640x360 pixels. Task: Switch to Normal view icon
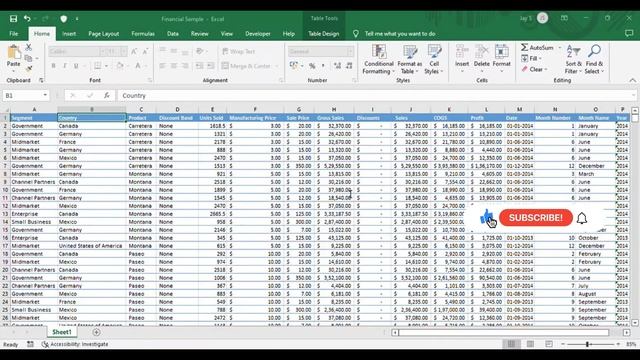coord(511,344)
